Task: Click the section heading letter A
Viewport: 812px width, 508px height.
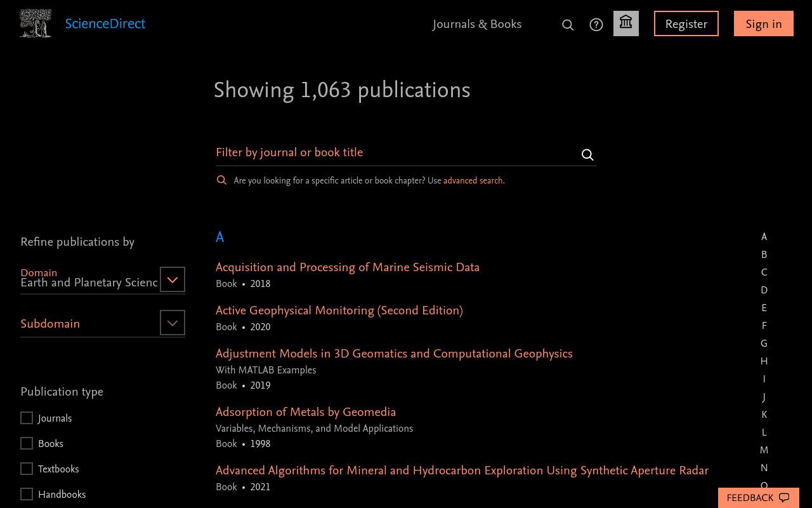Action: (x=220, y=237)
